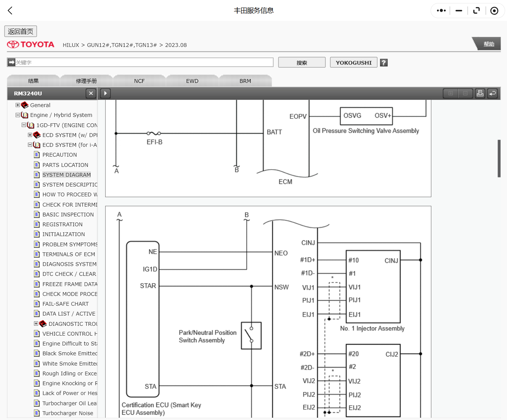507x420 pixels.
Task: Open the 帮助 help corner tab
Action: 489,44
